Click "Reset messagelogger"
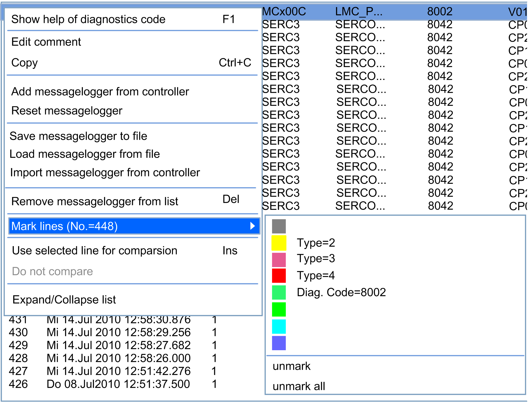Viewport: 532px width, 403px height. 67,111
